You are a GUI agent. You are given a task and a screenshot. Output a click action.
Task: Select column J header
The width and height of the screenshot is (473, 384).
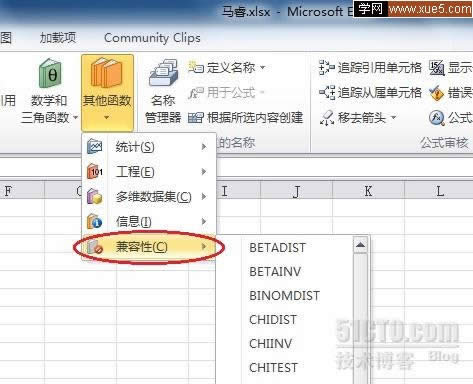[x=296, y=191]
